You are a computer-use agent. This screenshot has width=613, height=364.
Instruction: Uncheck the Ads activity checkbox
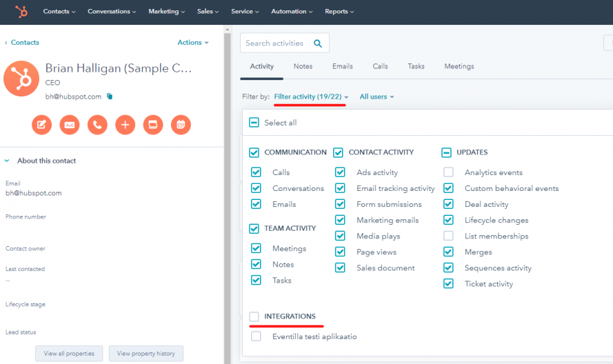coord(340,172)
